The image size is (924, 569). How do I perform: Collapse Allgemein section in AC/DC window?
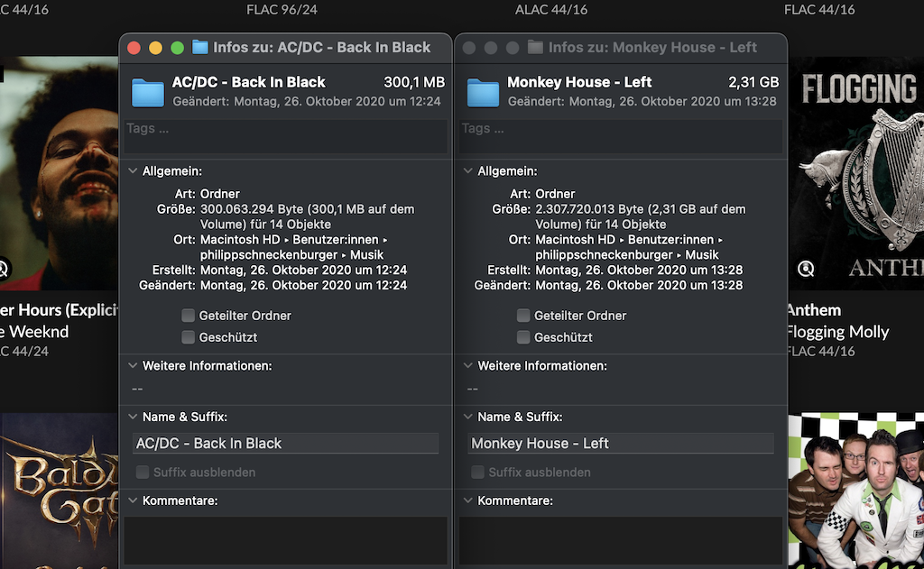133,170
